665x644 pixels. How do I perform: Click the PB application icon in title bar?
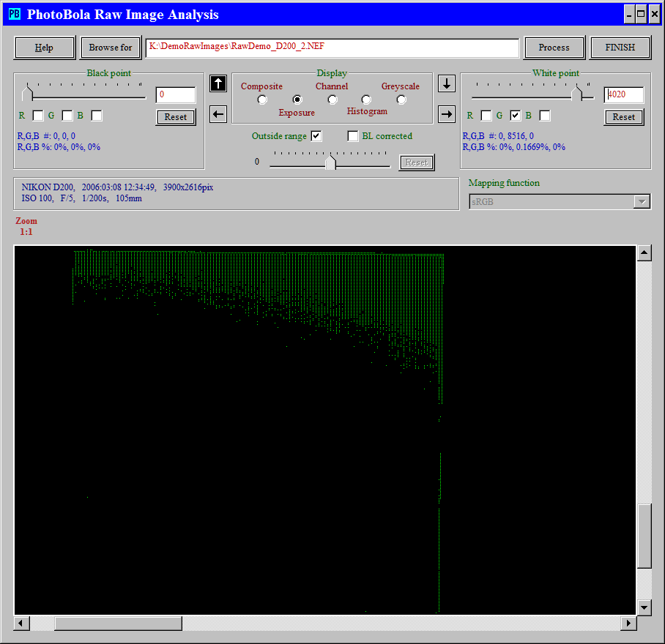(x=15, y=14)
